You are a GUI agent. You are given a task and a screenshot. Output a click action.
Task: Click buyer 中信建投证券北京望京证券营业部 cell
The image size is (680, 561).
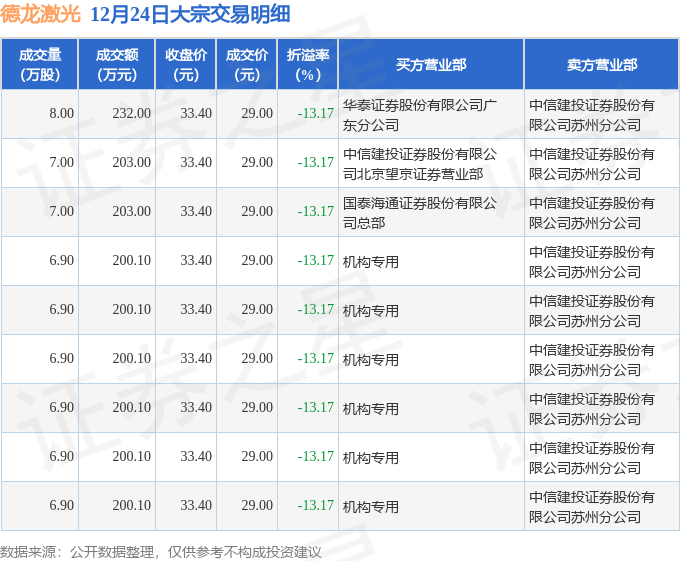431,163
